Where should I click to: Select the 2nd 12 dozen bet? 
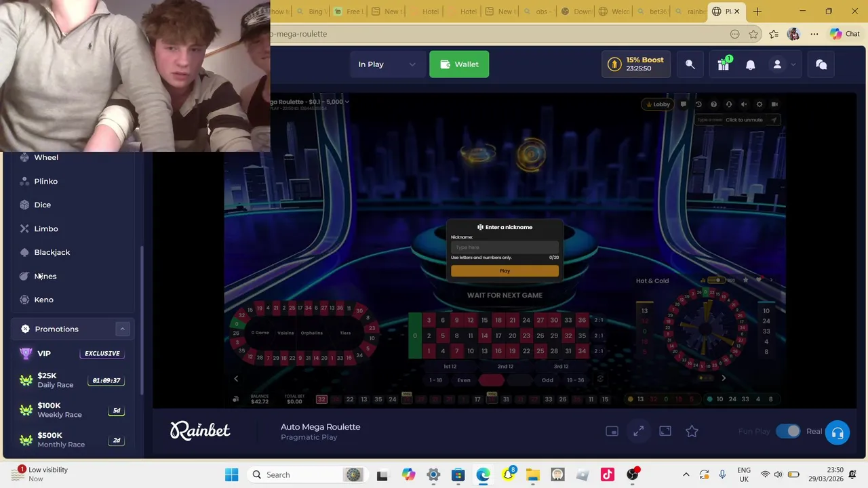(x=505, y=367)
